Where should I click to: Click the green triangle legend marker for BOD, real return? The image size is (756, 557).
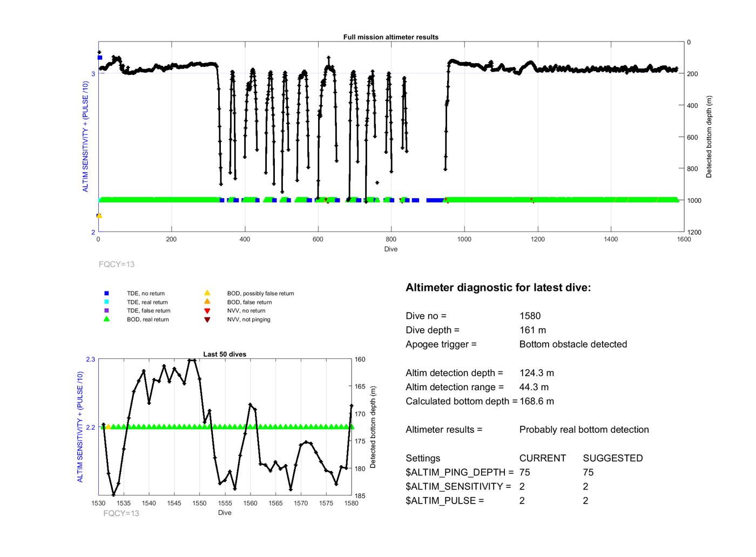tap(106, 319)
